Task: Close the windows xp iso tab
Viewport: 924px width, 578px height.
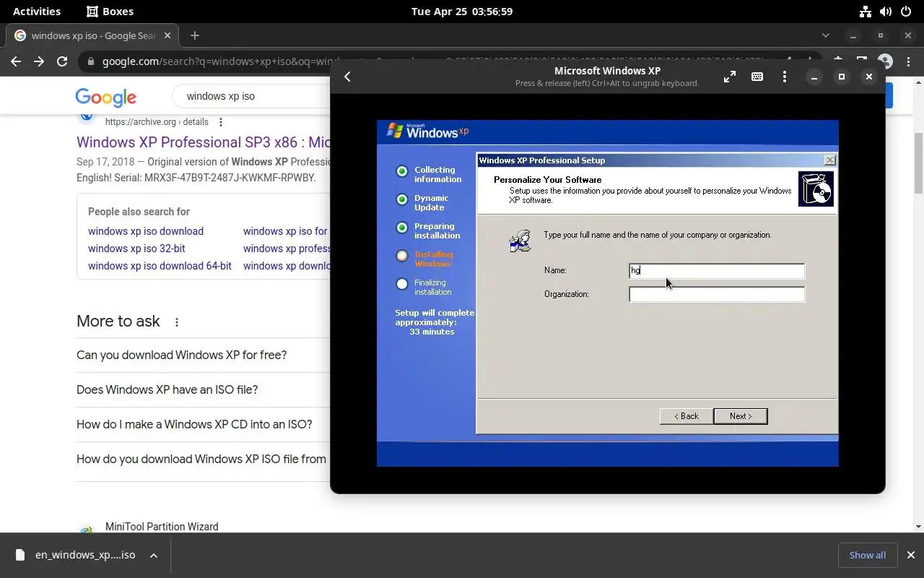Action: [x=167, y=35]
